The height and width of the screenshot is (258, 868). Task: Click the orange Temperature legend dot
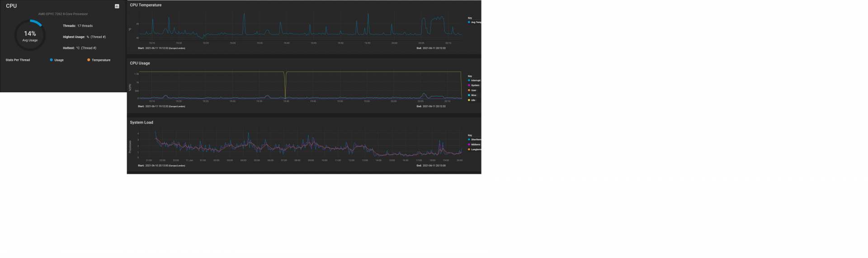pyautogui.click(x=89, y=60)
